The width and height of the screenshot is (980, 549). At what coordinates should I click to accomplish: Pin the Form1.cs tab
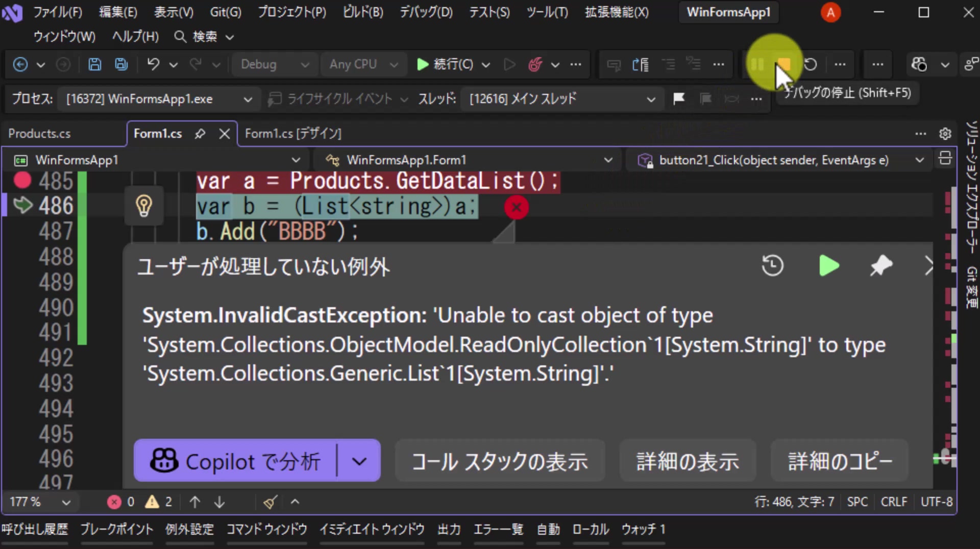200,134
